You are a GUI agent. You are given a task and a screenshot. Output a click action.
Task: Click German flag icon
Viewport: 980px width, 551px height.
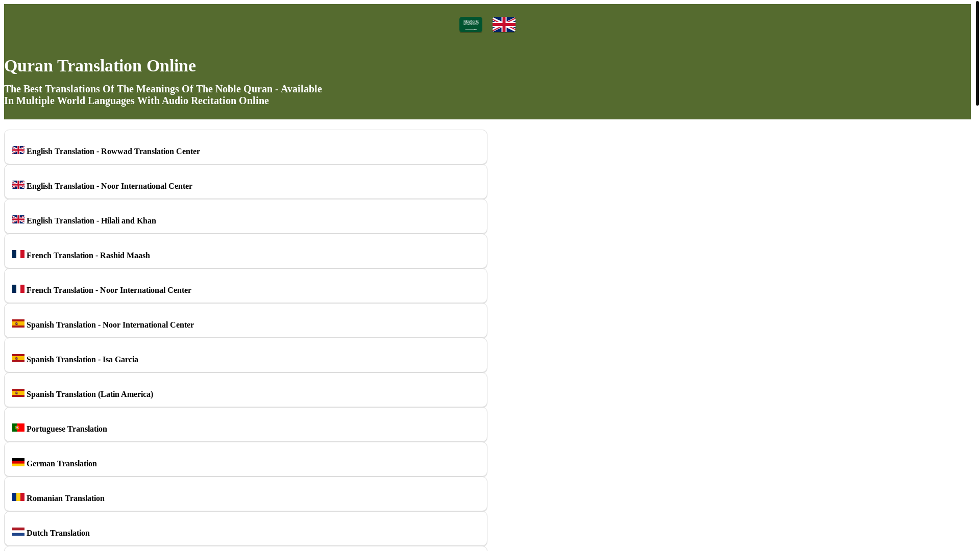[x=18, y=462]
